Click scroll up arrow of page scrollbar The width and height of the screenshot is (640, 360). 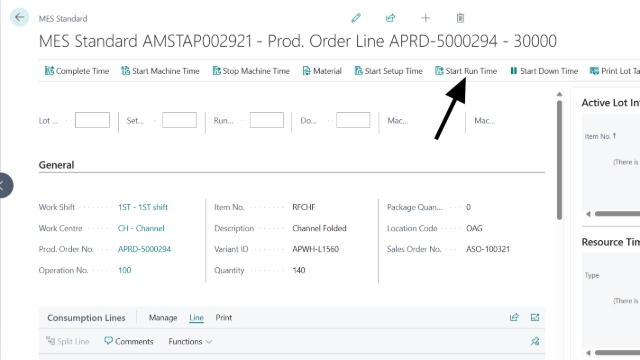pos(559,94)
